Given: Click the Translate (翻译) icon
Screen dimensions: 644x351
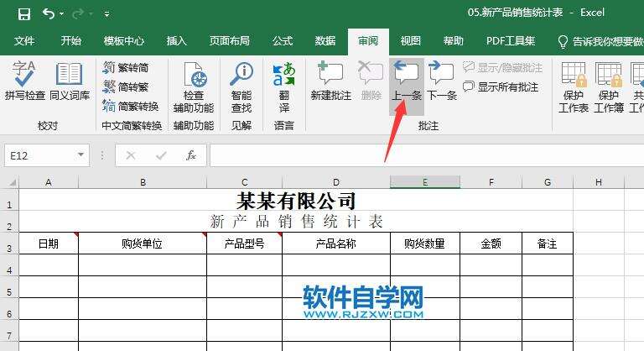Looking at the screenshot, I should (283, 86).
